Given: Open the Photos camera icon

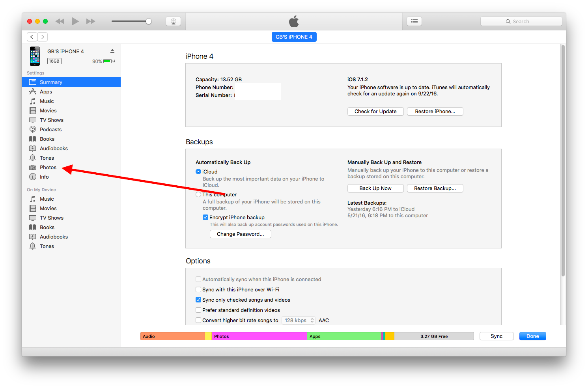Looking at the screenshot, I should point(33,167).
